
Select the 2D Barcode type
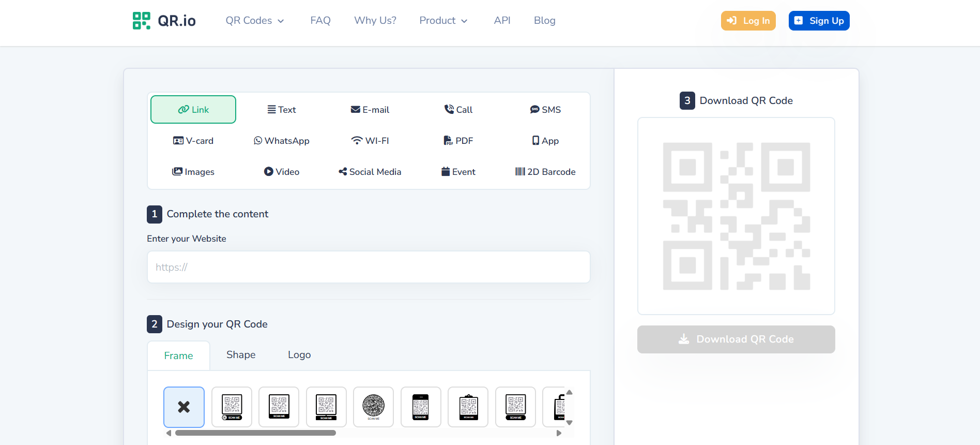pos(545,172)
